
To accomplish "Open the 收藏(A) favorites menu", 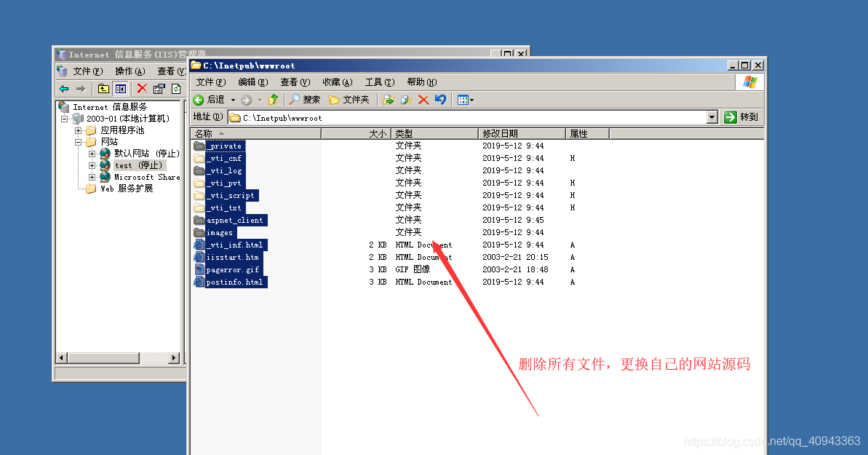I will tap(337, 82).
